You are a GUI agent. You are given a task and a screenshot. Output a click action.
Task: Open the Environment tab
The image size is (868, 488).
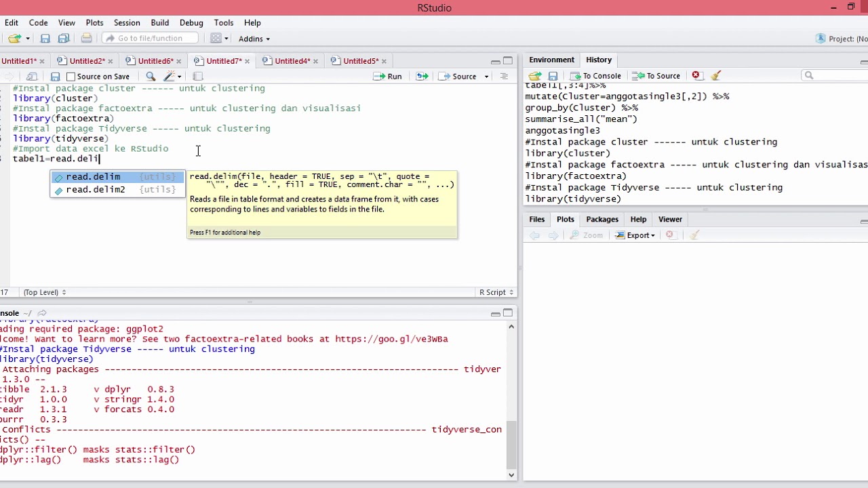point(551,60)
